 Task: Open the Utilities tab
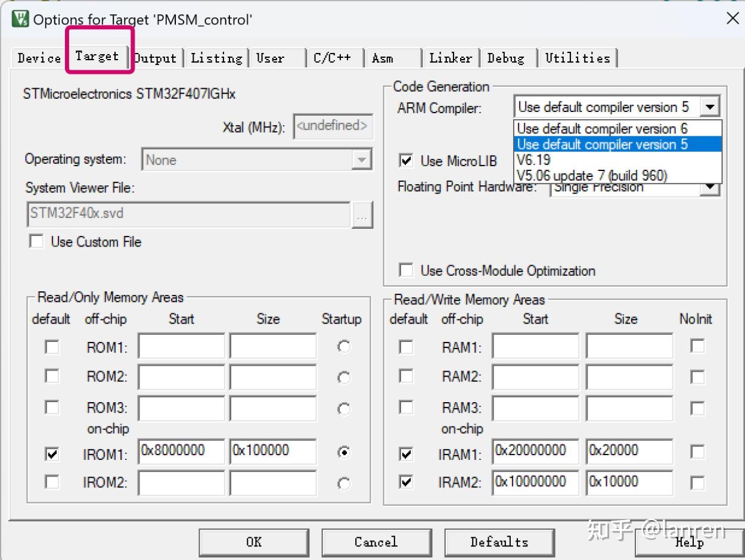point(578,58)
